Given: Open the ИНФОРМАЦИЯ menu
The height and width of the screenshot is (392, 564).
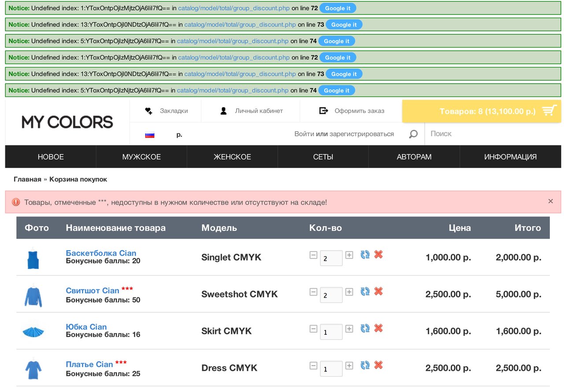Looking at the screenshot, I should pyautogui.click(x=510, y=157).
